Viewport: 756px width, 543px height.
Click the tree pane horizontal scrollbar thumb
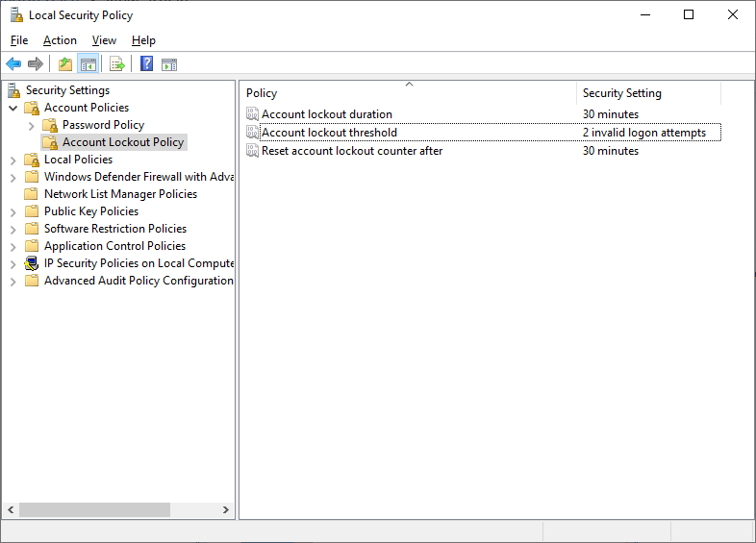click(94, 509)
